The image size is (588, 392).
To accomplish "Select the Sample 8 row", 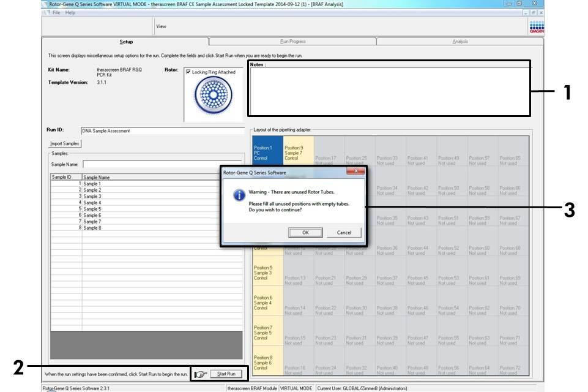I will [x=146, y=228].
